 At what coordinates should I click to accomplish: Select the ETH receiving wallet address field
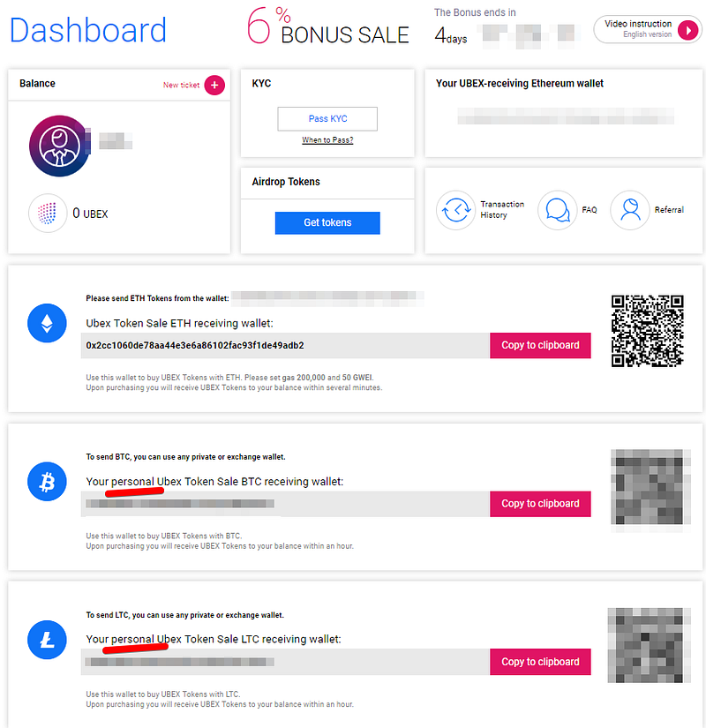(x=285, y=345)
